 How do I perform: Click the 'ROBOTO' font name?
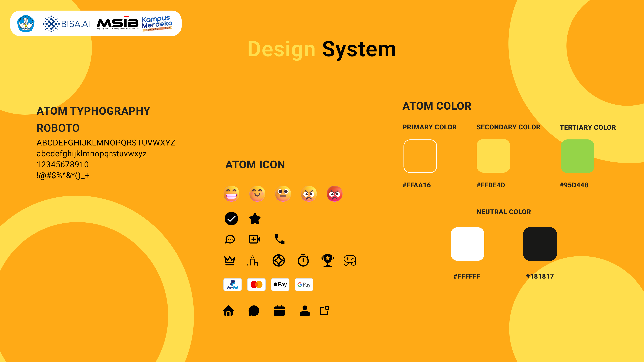click(58, 128)
